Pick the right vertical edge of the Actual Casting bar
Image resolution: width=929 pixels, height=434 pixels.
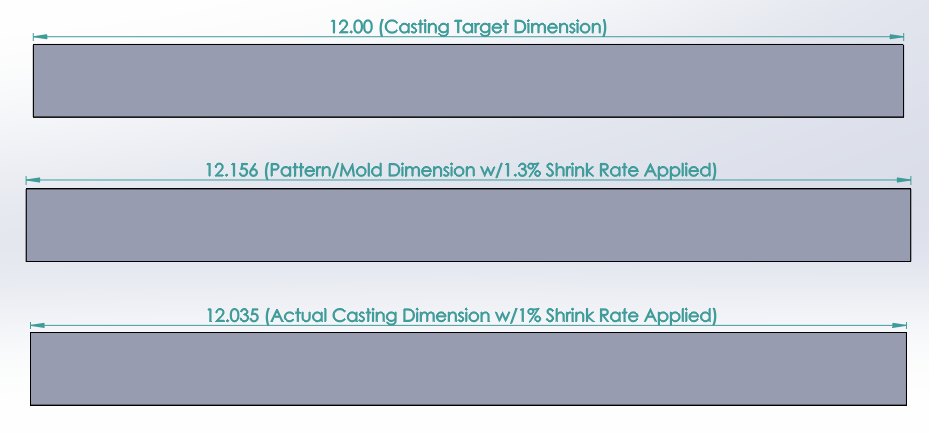point(906,369)
